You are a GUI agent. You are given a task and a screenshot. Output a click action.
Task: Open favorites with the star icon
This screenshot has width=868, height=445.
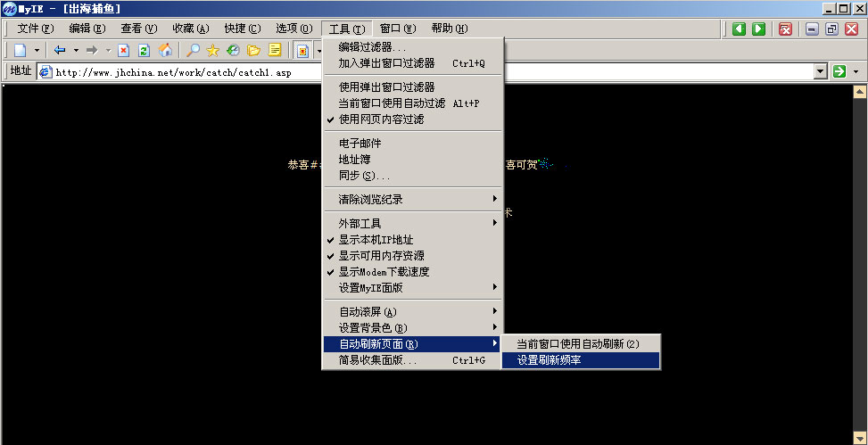pos(212,50)
